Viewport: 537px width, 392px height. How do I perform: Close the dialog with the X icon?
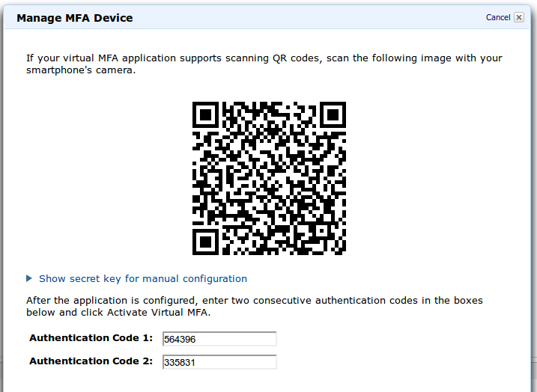point(519,17)
